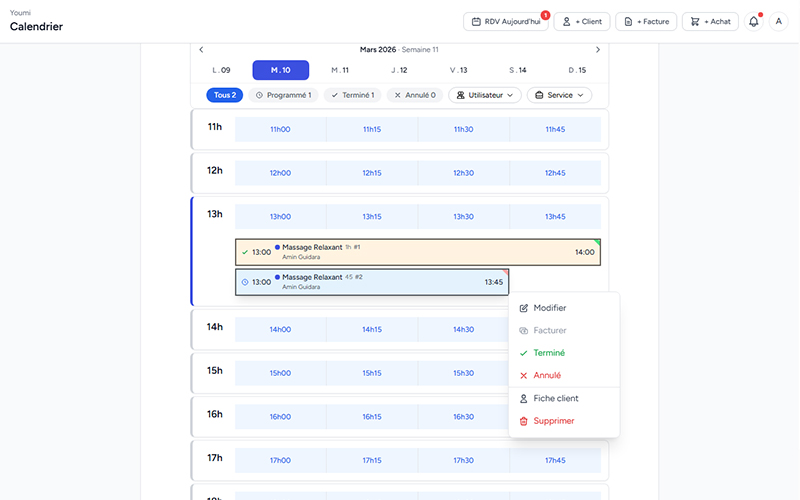
Task: Select day M. 11
Action: coord(340,70)
